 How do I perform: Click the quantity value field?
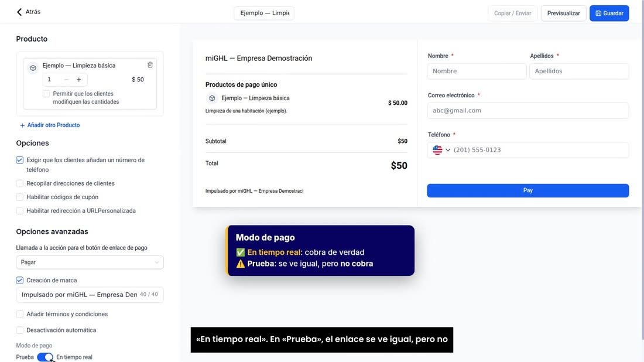pyautogui.click(x=50, y=80)
